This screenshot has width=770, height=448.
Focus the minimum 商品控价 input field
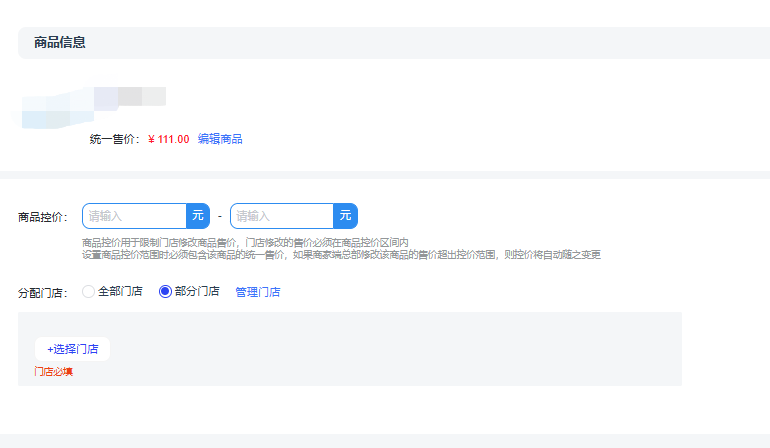[135, 216]
